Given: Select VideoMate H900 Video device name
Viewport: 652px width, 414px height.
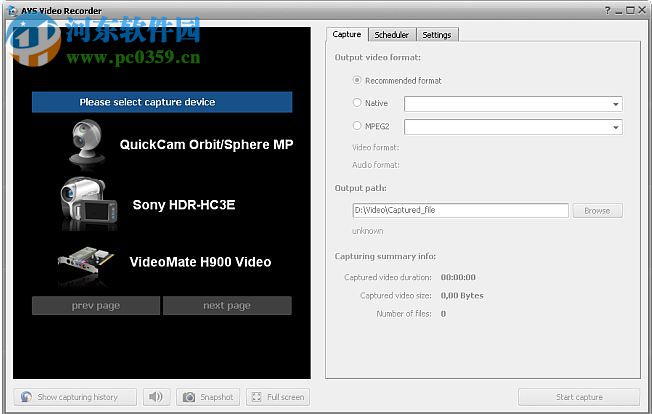Looking at the screenshot, I should (200, 262).
